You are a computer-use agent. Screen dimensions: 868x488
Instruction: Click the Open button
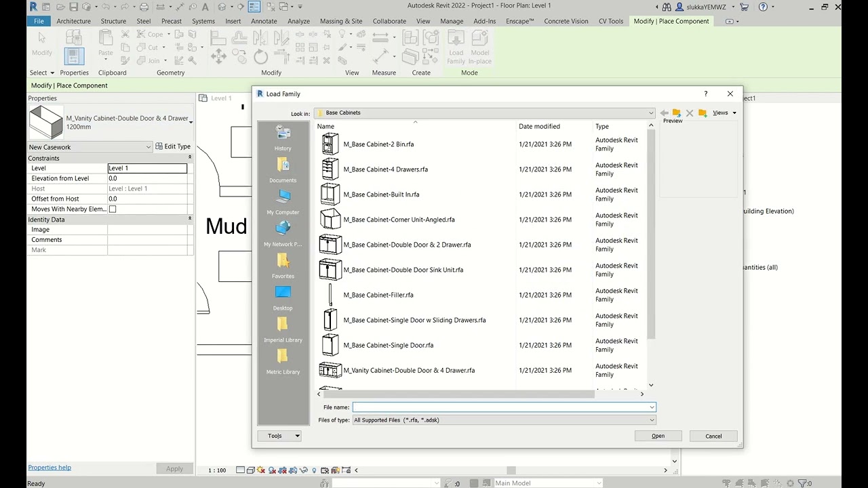point(658,436)
